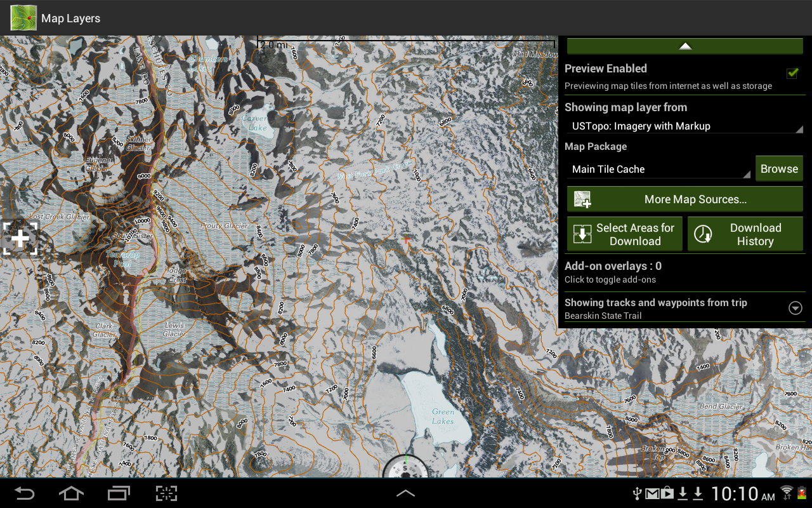Tap the navigation bar chevron to show controls
The height and width of the screenshot is (508, 812).
pos(406,493)
